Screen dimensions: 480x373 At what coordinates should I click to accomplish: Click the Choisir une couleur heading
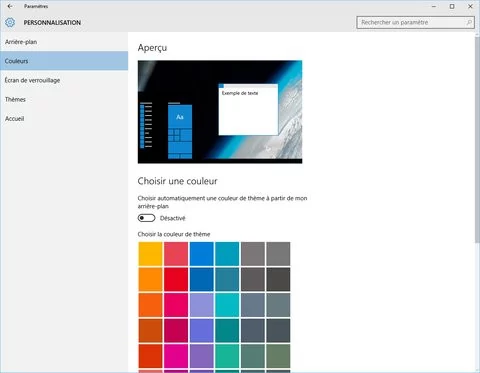pyautogui.click(x=177, y=181)
